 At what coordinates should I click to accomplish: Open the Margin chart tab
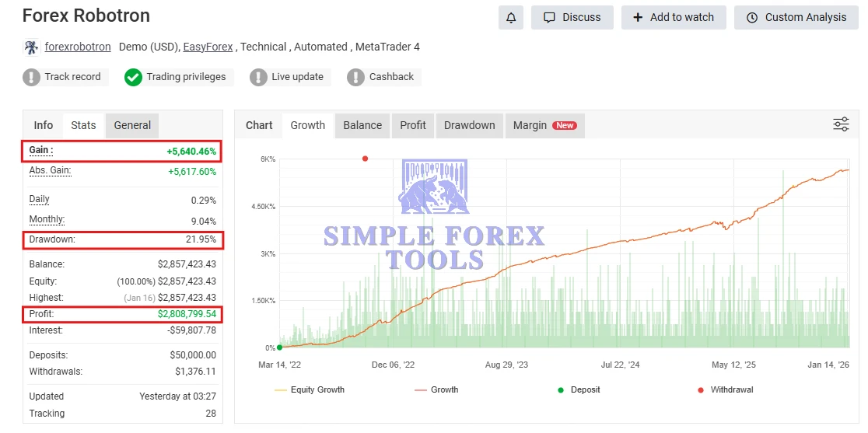tap(544, 125)
